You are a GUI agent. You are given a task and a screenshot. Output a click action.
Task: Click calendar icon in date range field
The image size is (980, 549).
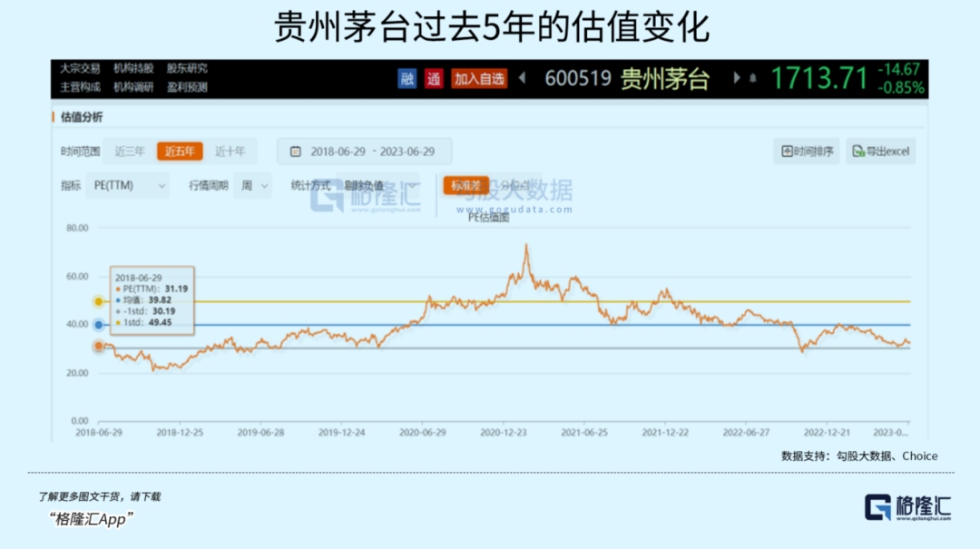pos(296,152)
